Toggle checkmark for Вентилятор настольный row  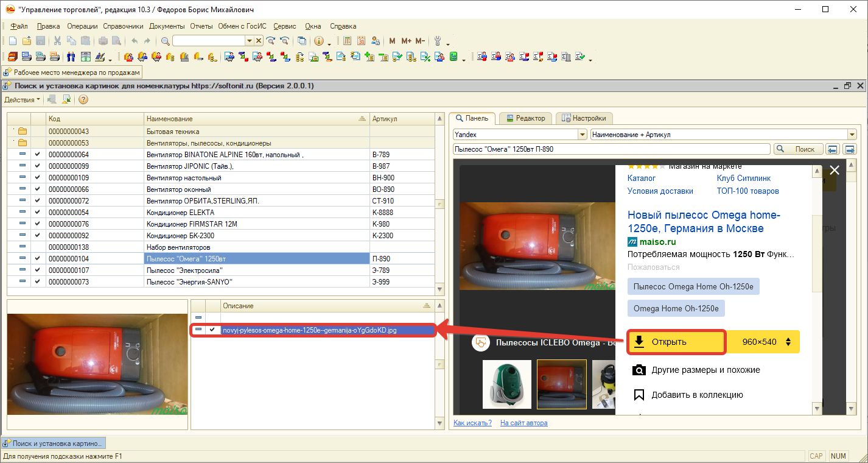click(x=38, y=178)
